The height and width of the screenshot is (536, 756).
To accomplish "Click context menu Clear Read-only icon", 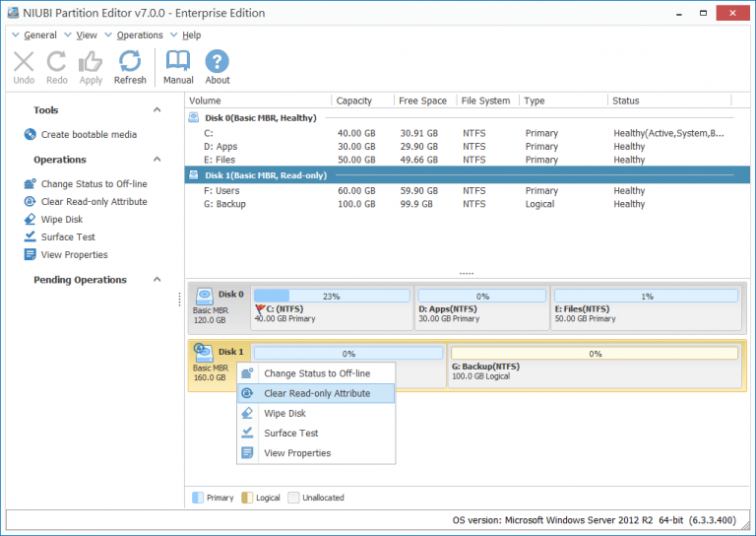I will click(x=247, y=393).
